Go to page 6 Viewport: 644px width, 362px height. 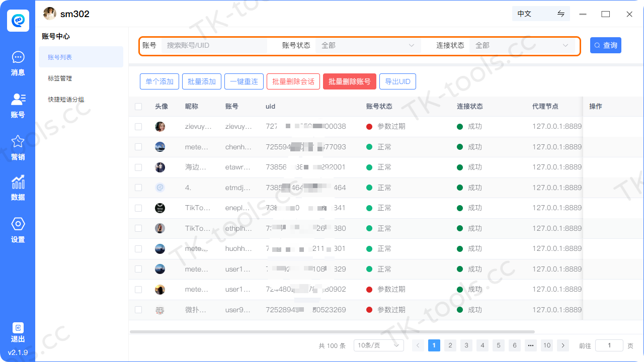[515, 345]
